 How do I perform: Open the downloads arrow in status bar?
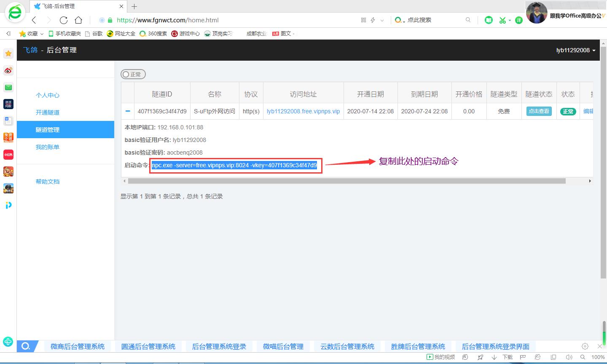(x=494, y=357)
